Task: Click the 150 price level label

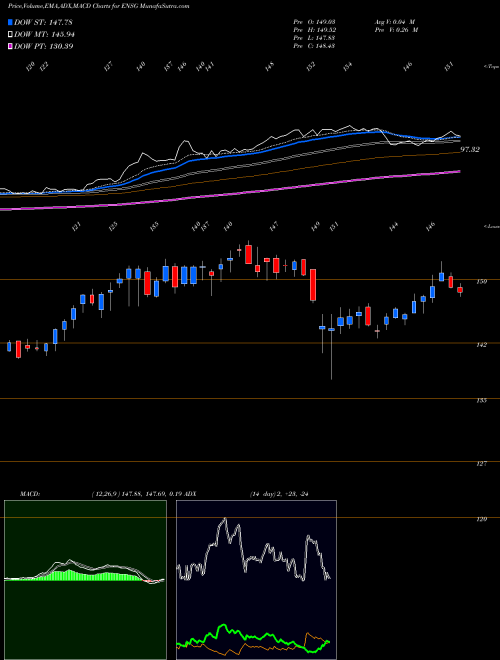Action: [482, 281]
